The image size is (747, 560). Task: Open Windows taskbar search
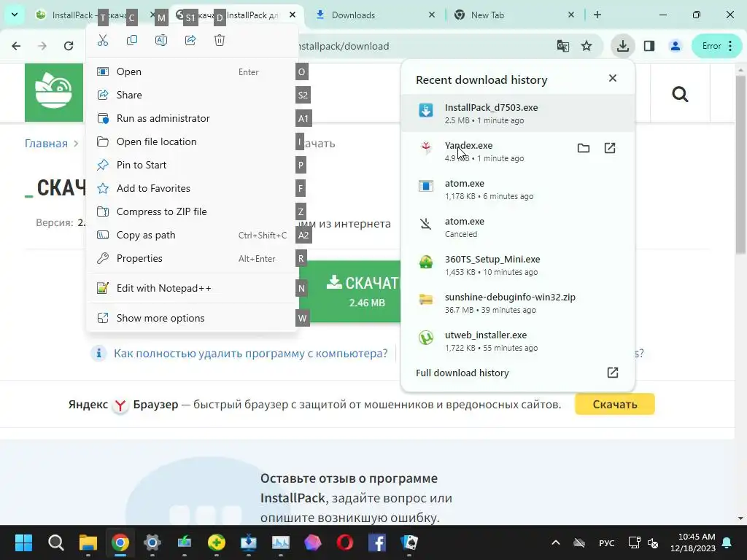55,542
